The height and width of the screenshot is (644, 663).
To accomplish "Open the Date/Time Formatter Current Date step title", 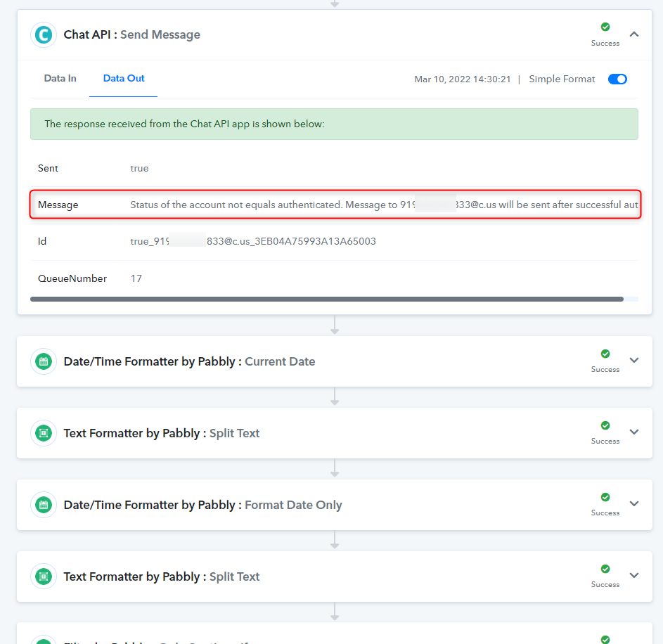I will tap(189, 361).
